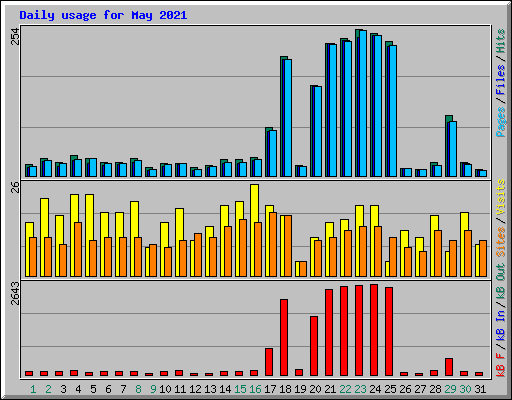
Task: Click the cyan Pages bar for day 20
Action: point(318,131)
